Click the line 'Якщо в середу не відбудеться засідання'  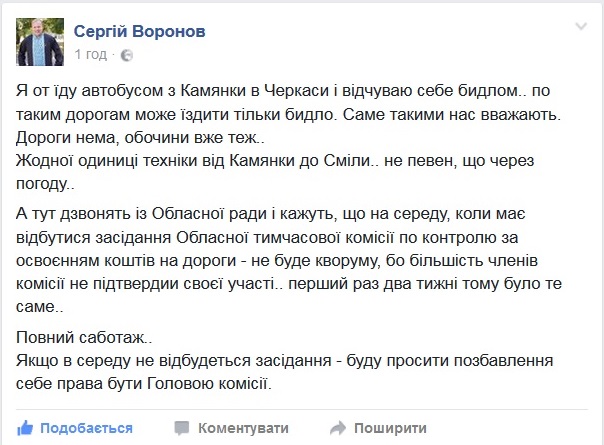click(x=300, y=360)
